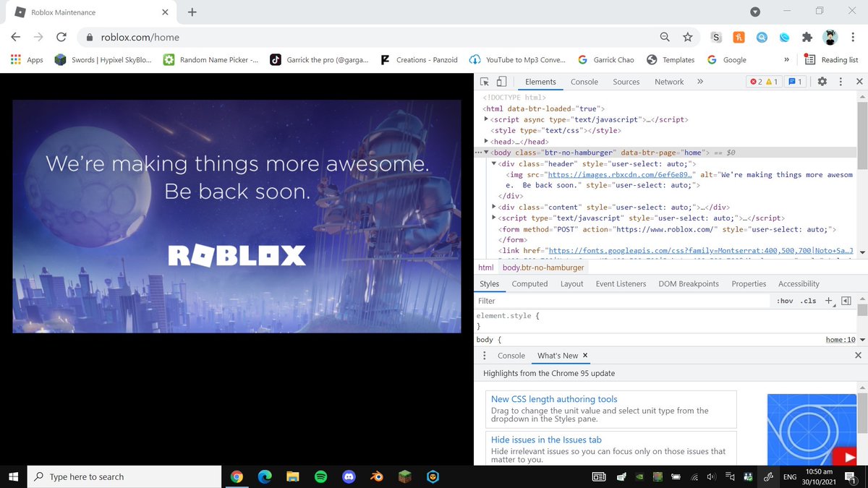868x488 pixels.
Task: Open the errors and warnings counter
Action: 764,82
